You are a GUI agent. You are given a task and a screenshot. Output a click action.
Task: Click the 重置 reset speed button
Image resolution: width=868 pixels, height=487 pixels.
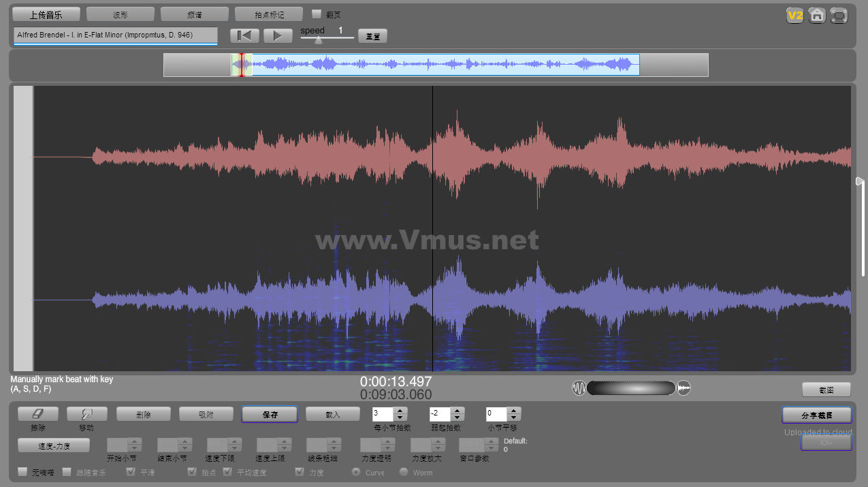click(372, 36)
